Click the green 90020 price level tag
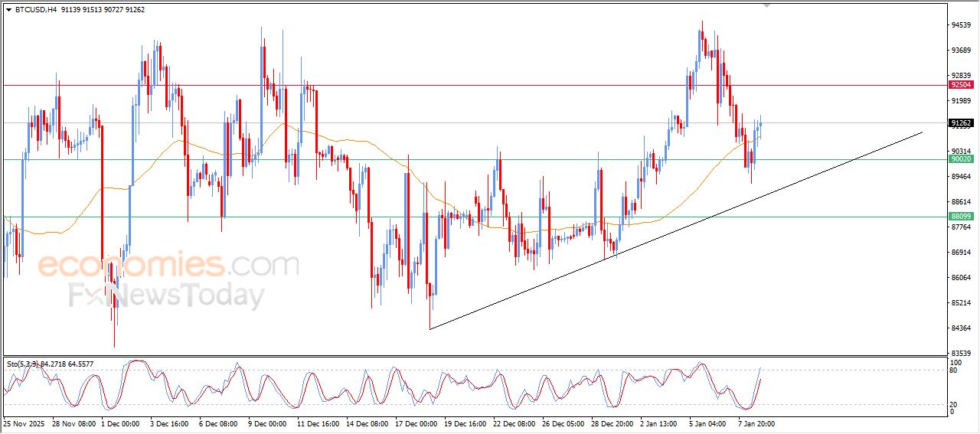Image resolution: width=980 pixels, height=434 pixels. coord(960,159)
